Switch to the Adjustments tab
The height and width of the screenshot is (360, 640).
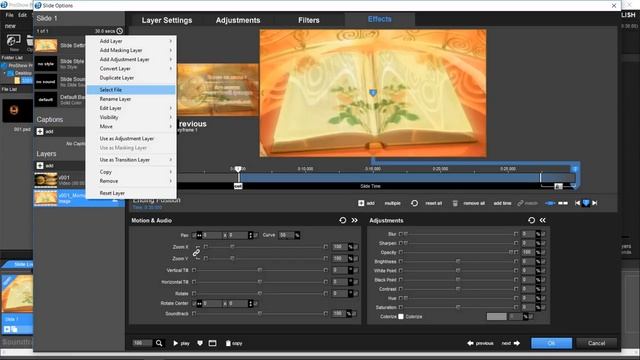click(x=238, y=20)
